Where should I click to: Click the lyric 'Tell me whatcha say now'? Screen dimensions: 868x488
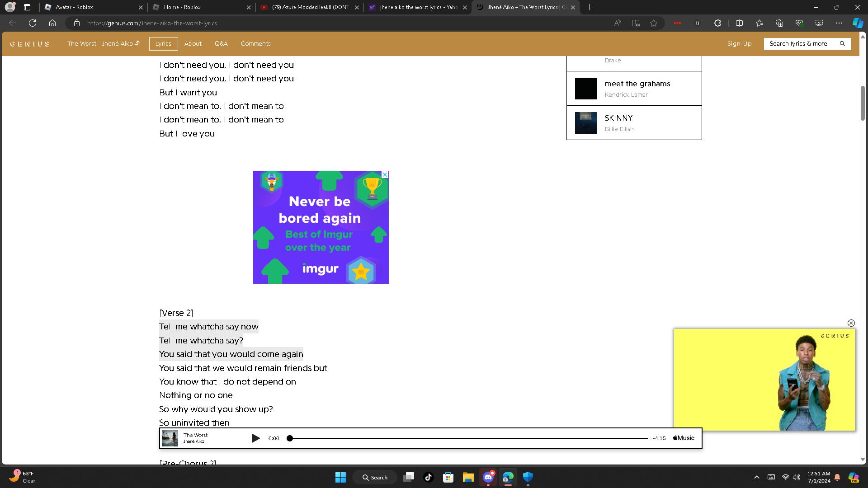point(209,327)
